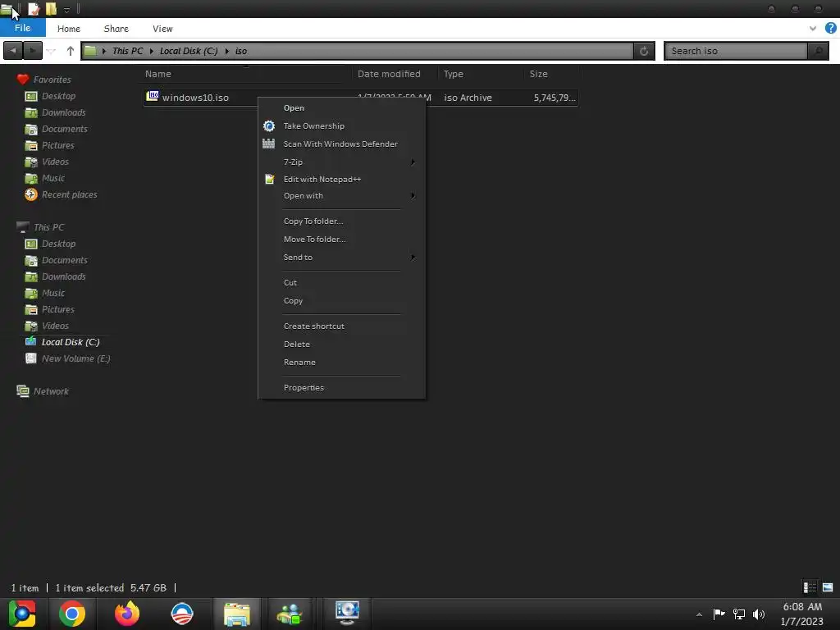Click the Local Disk (C:) drive icon

pos(31,342)
